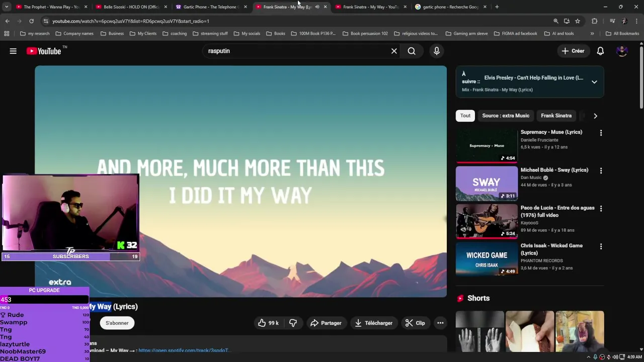Bookmark this page with the star
Screen dimensions: 644x362
coord(578,21)
